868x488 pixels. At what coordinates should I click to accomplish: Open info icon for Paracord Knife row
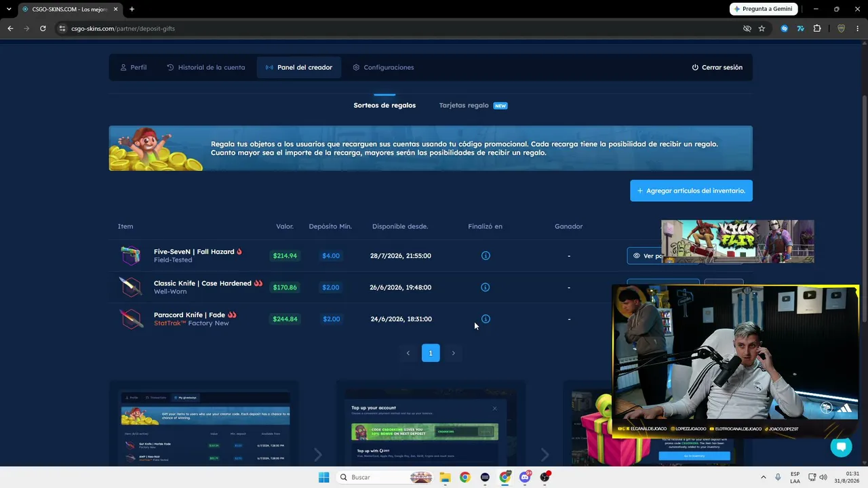486,319
